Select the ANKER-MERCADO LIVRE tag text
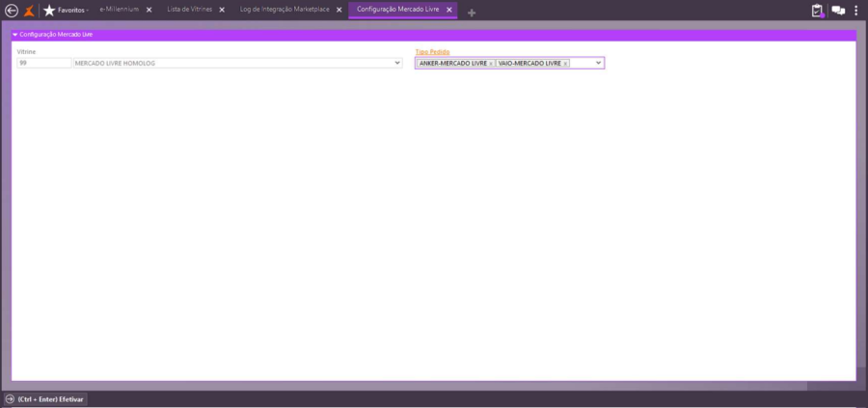 coord(453,64)
